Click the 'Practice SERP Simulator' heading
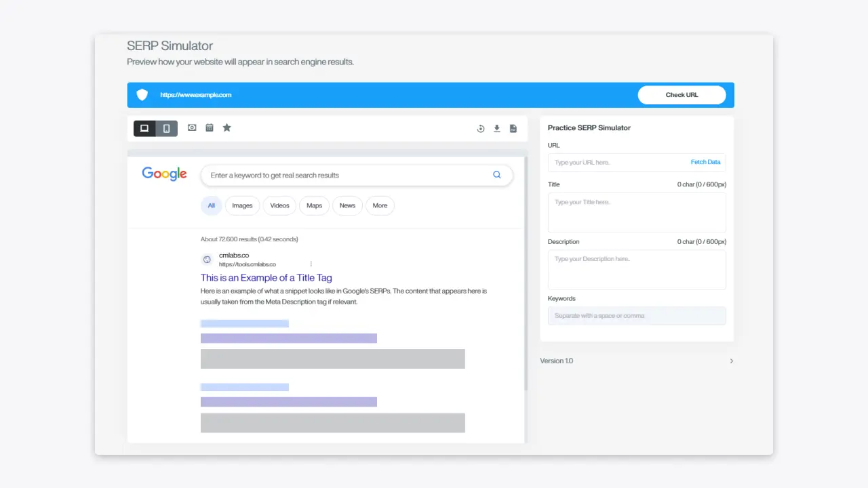The image size is (868, 488). tap(589, 127)
